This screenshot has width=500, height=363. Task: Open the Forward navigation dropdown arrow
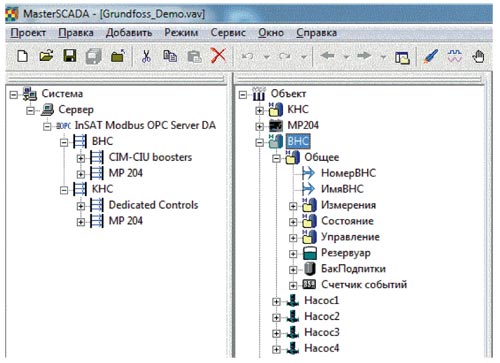pos(383,57)
